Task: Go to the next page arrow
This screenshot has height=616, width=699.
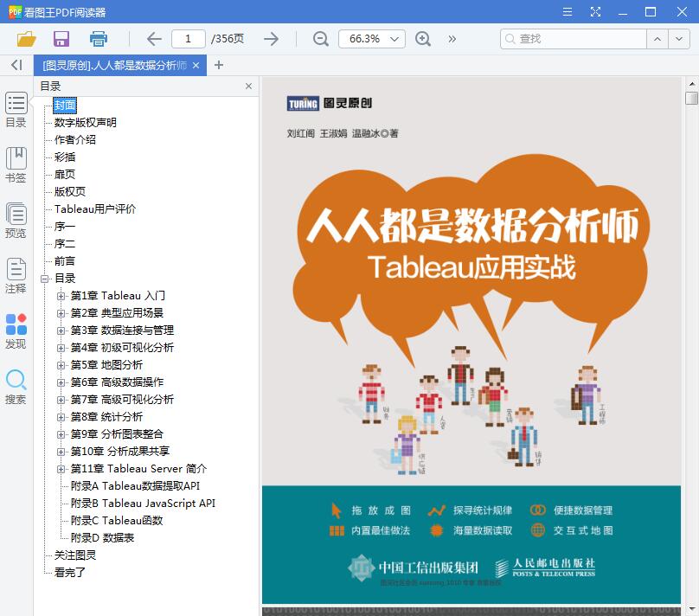Action: 271,39
